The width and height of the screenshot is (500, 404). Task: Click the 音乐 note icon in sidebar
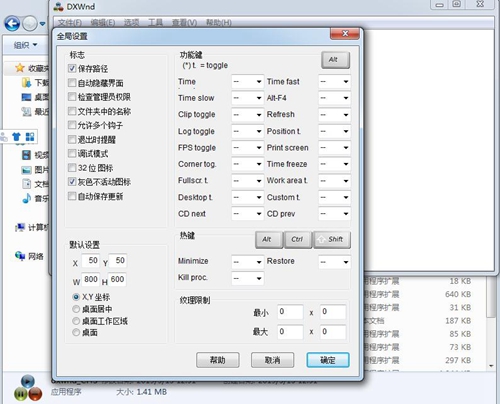(x=27, y=198)
